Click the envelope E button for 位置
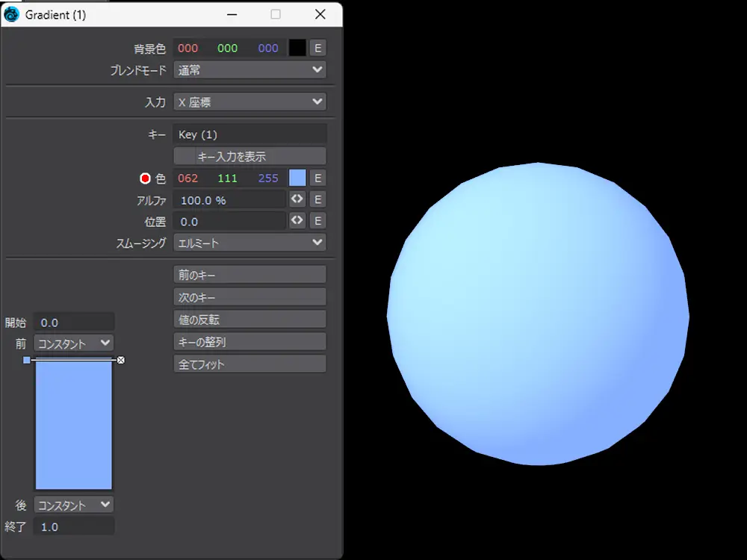 click(317, 221)
